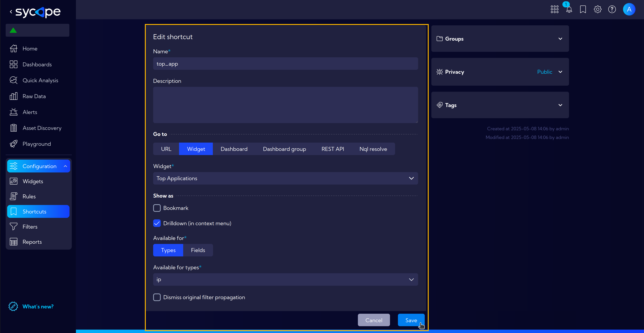The height and width of the screenshot is (333, 644).
Task: Click the Raw Data bars icon
Action: click(13, 96)
